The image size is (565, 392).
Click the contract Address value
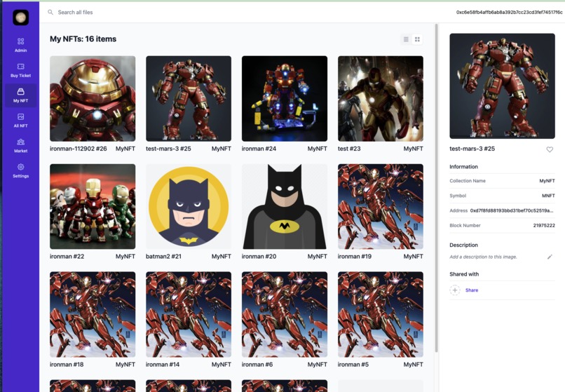[512, 210]
